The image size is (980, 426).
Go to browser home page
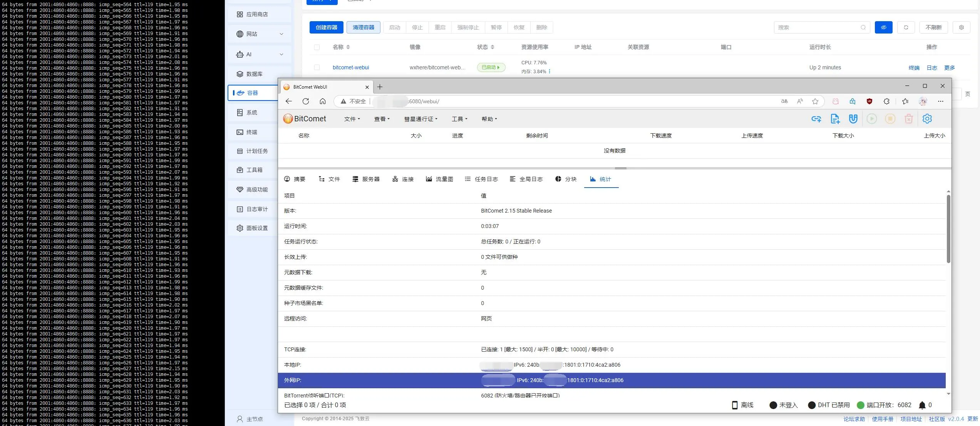tap(323, 101)
